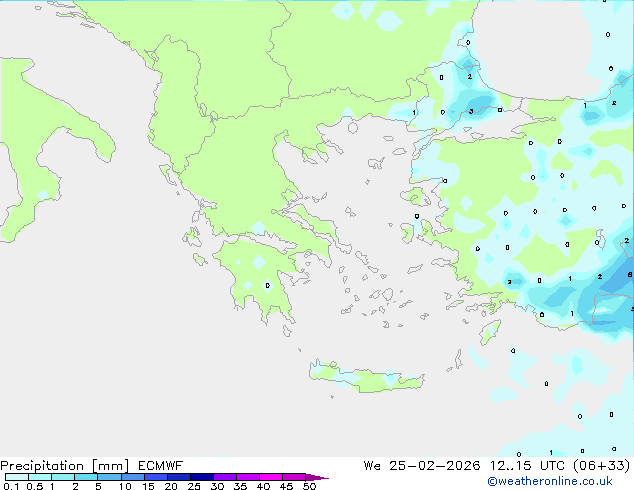Screen dimensions: 634x490
Task: Click the 'We' weekday label
Action: [372, 466]
